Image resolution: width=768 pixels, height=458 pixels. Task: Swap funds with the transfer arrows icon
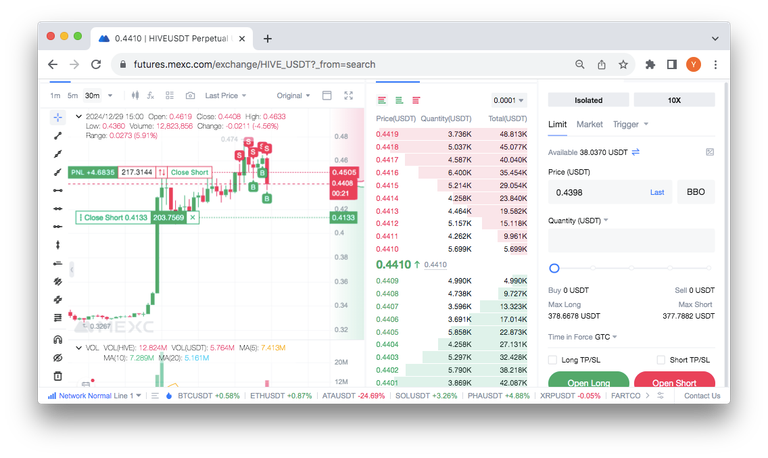click(636, 152)
